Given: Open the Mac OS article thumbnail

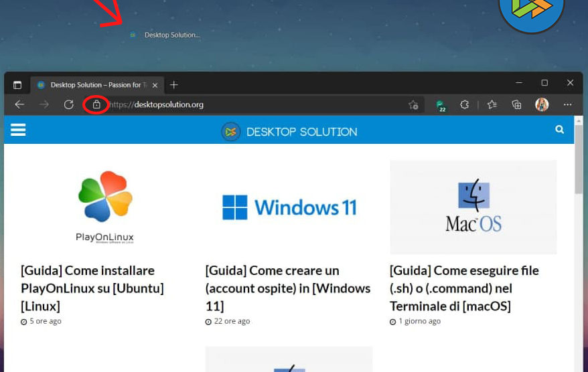Looking at the screenshot, I should click(x=473, y=207).
